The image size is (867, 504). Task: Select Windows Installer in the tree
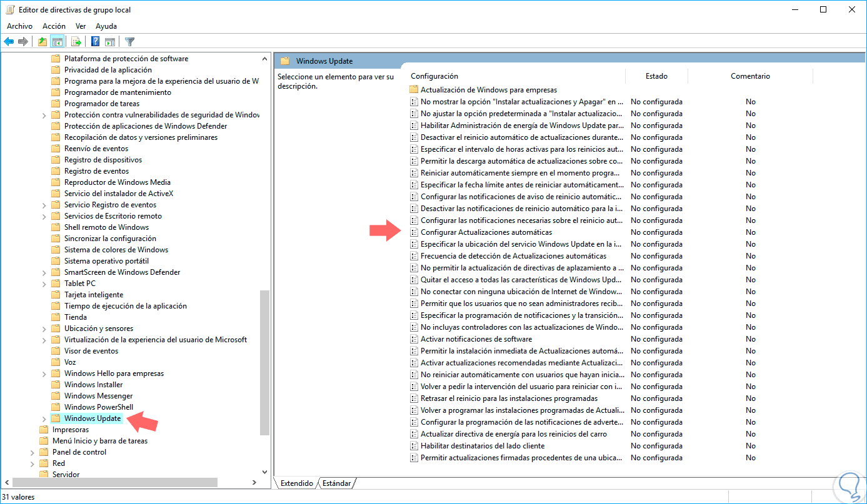point(94,385)
